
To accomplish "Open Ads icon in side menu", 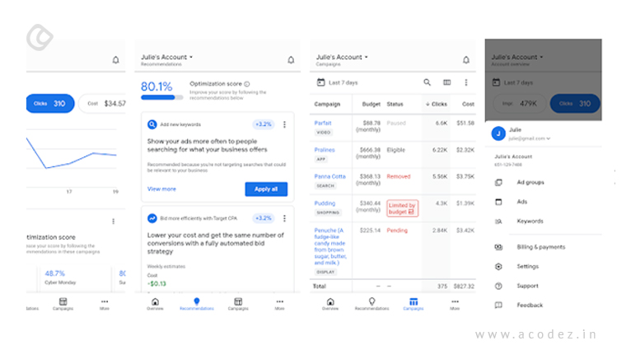I will click(x=498, y=202).
